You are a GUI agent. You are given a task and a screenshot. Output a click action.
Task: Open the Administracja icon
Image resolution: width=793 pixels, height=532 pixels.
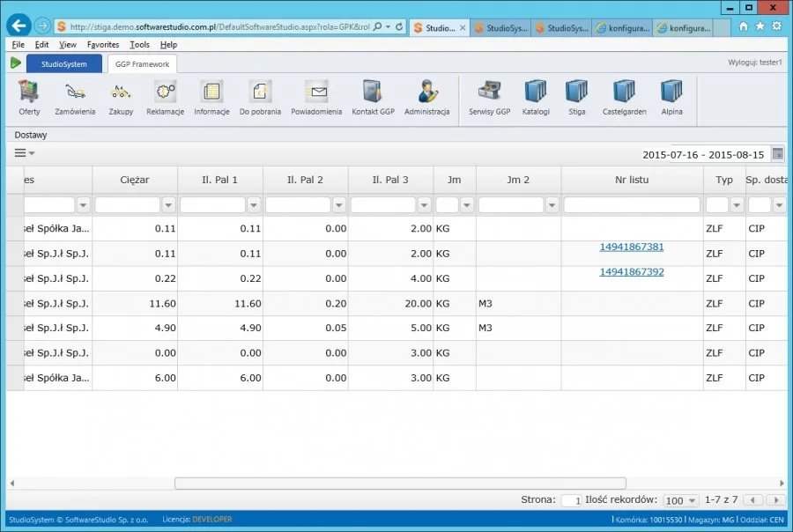tap(426, 92)
